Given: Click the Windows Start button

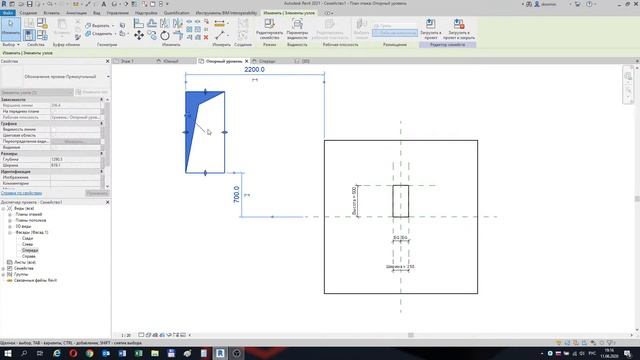Looking at the screenshot, I should click(8, 353).
